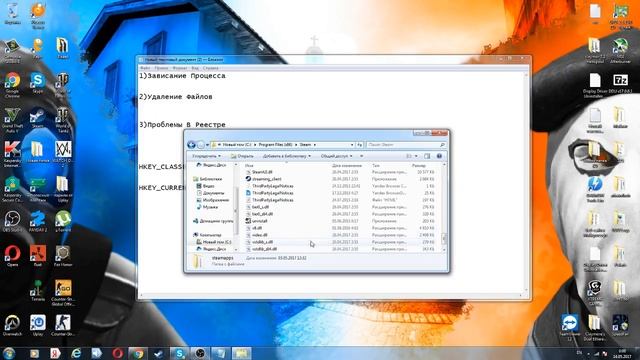This screenshot has height=360, width=640.
Task: Open Файл menu in Notepad
Action: (145, 68)
